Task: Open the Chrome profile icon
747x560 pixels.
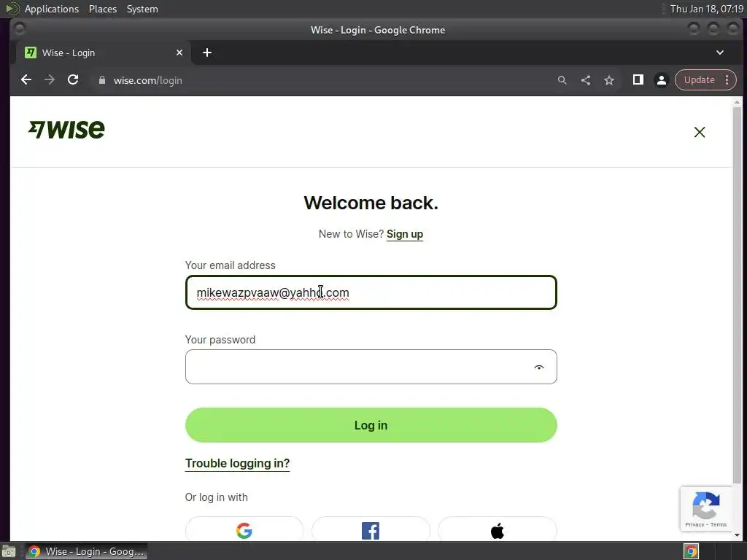Action: point(661,80)
